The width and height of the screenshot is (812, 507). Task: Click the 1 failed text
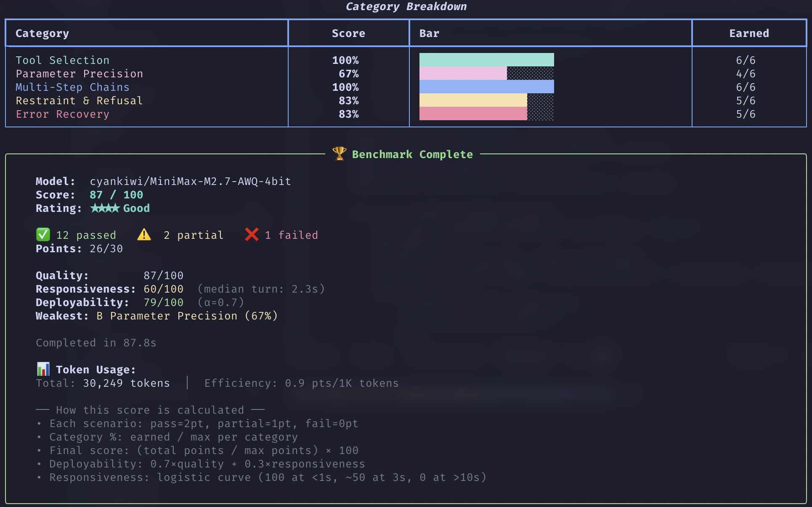[x=291, y=235]
